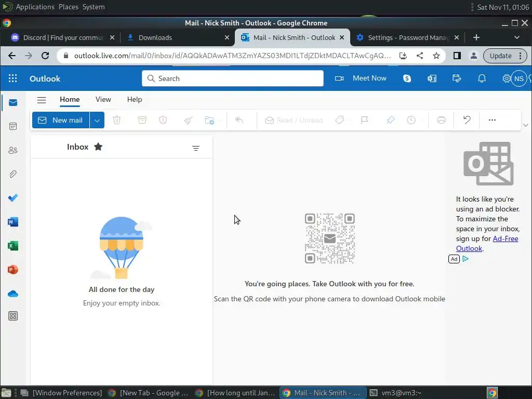Toggle Chrome side panel
Image resolution: width=532 pixels, height=399 pixels.
tap(457, 56)
